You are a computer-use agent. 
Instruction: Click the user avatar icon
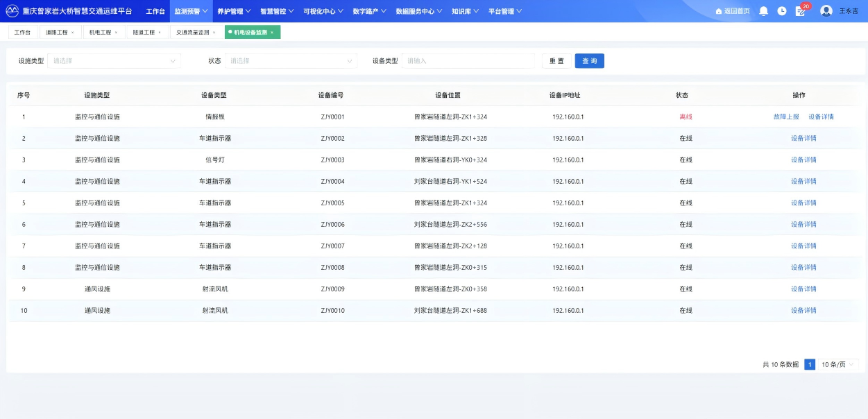click(826, 11)
